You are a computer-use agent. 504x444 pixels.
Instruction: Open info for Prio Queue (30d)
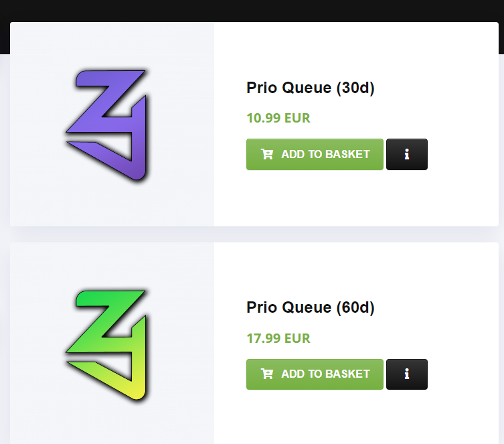click(x=407, y=155)
